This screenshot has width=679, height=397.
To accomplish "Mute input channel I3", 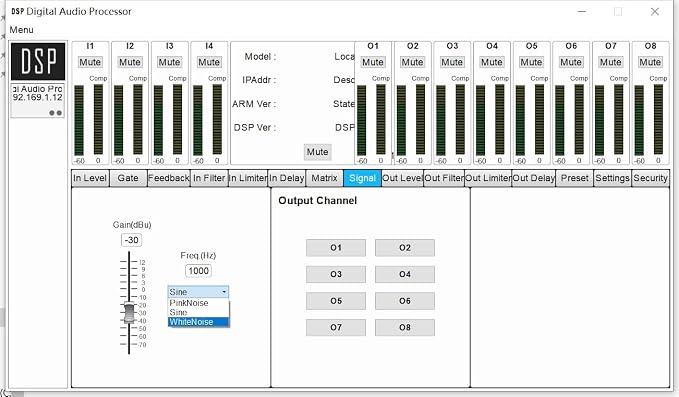I will click(x=169, y=62).
